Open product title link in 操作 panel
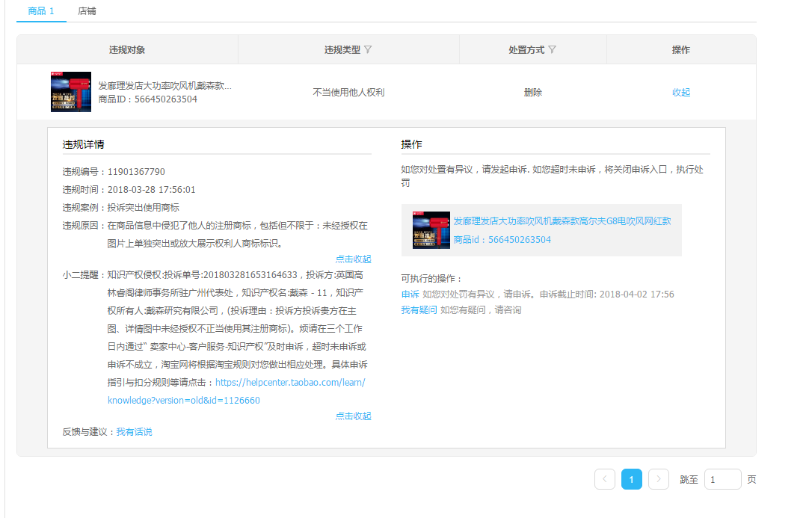Image resolution: width=812 pixels, height=518 pixels. pyautogui.click(x=562, y=221)
